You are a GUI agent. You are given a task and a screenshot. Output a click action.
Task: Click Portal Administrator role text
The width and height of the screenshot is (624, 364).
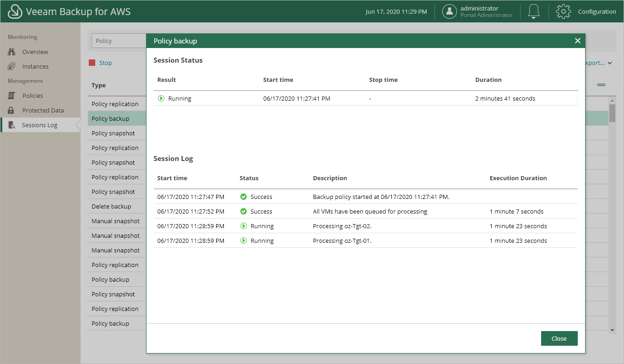(x=487, y=15)
